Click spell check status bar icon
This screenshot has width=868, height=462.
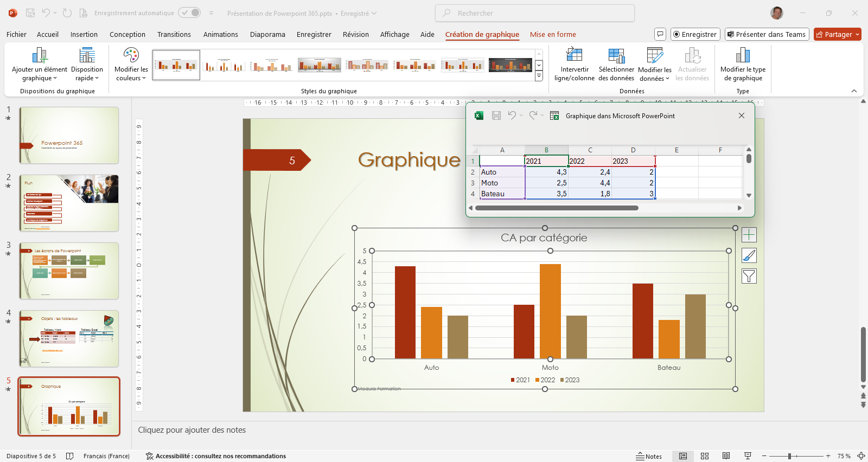[70, 456]
